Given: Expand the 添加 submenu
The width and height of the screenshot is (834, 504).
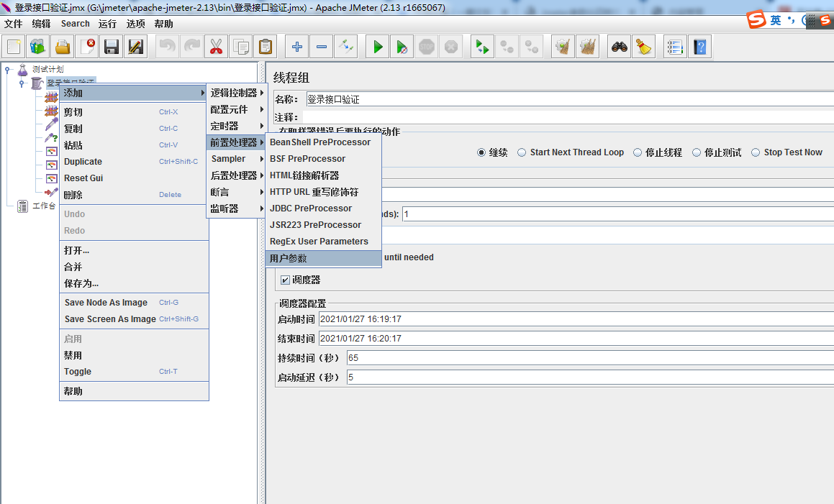Looking at the screenshot, I should 134,93.
